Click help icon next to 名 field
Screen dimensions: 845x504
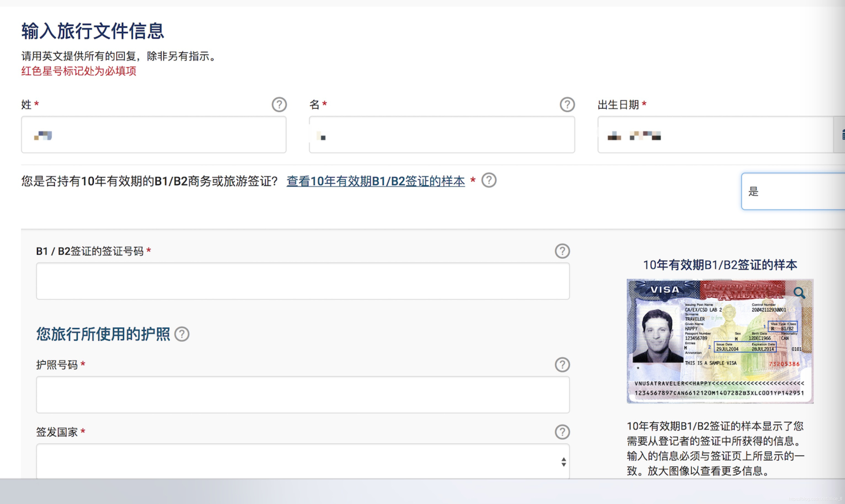pyautogui.click(x=567, y=104)
